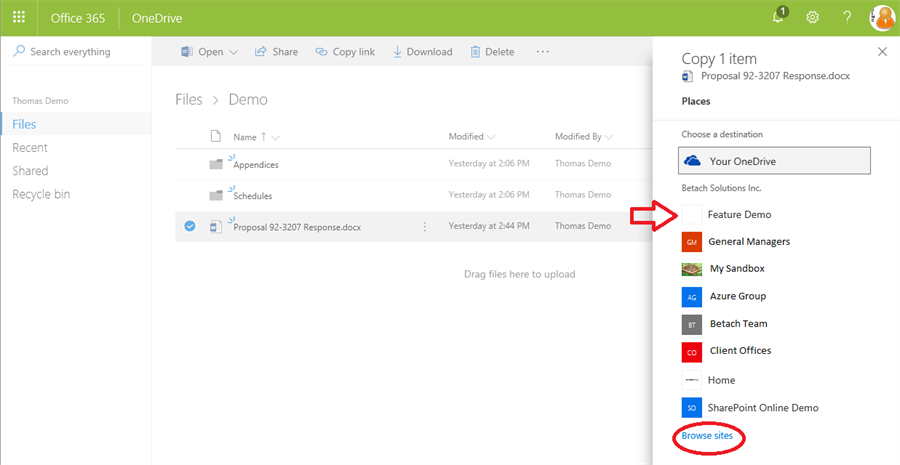The width and height of the screenshot is (900, 465).
Task: Open the Appendices folder
Action: (256, 165)
